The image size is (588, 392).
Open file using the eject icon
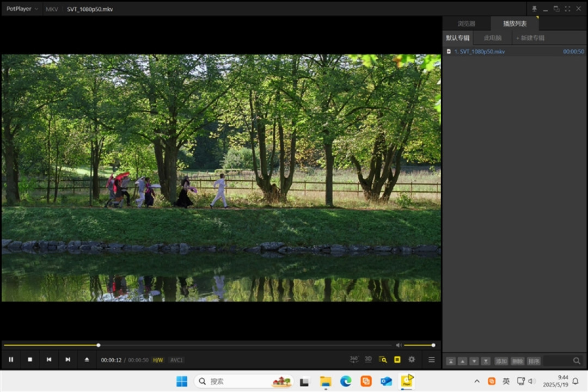click(87, 359)
